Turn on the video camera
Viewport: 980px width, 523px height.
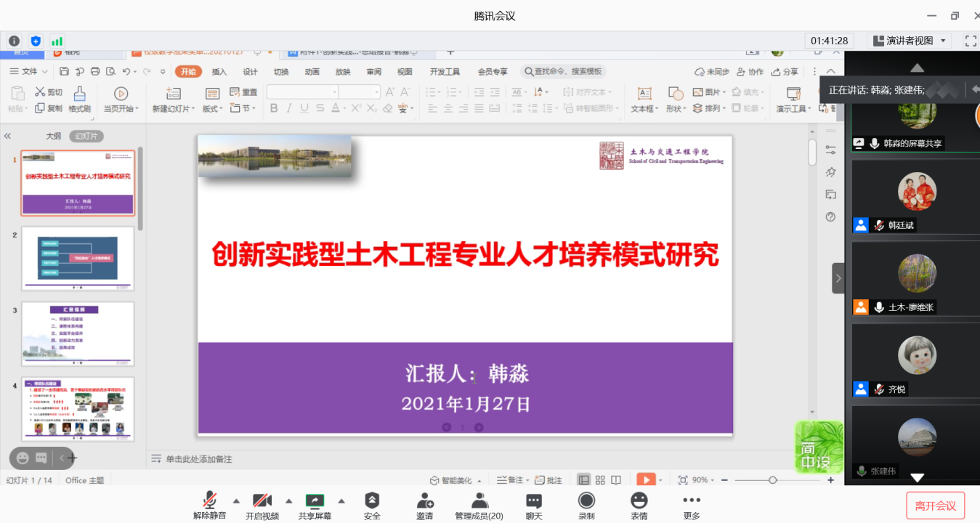(262, 500)
